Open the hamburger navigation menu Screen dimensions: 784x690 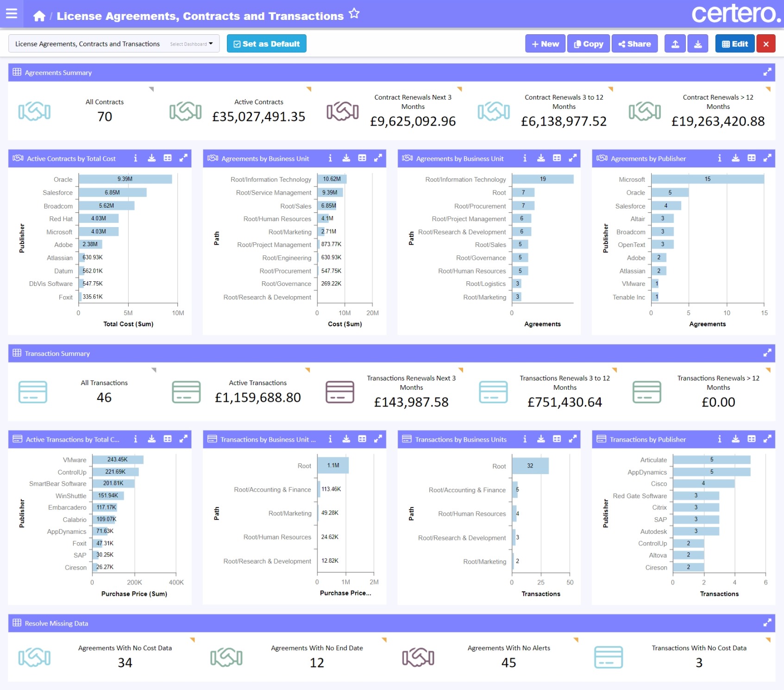click(x=12, y=14)
